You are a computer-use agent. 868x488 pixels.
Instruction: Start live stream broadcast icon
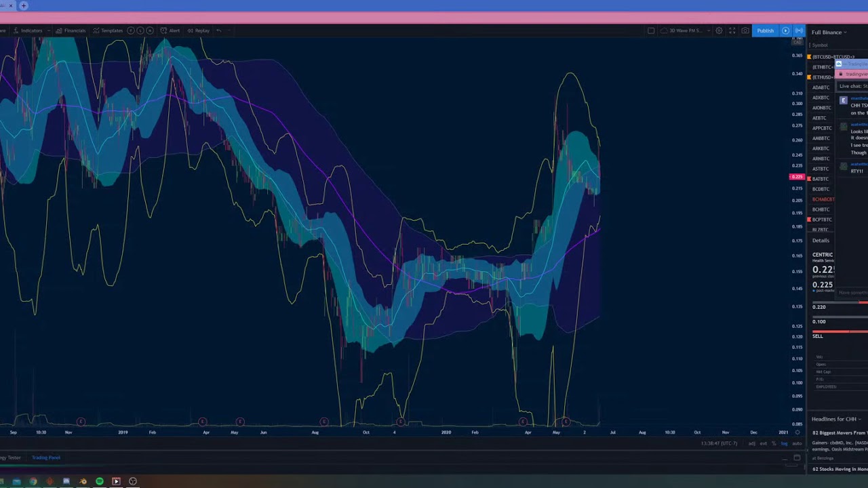(x=799, y=30)
